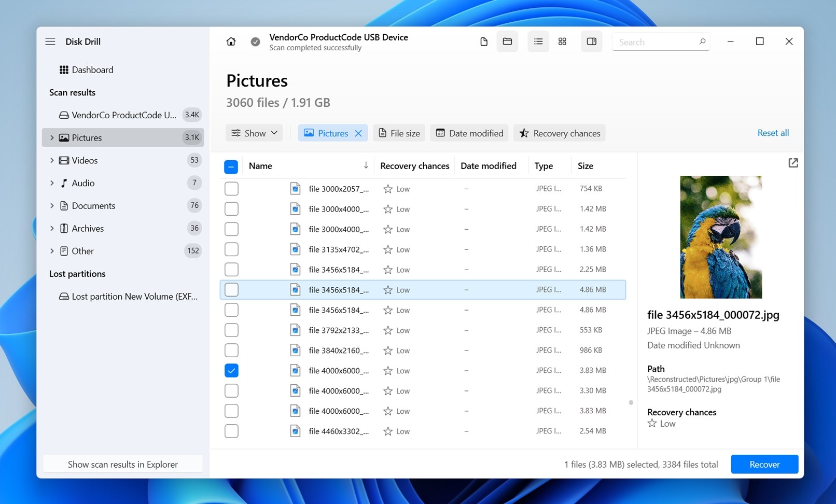Click the Recovery chances star in preview panel
This screenshot has height=504, width=836.
pyautogui.click(x=652, y=423)
